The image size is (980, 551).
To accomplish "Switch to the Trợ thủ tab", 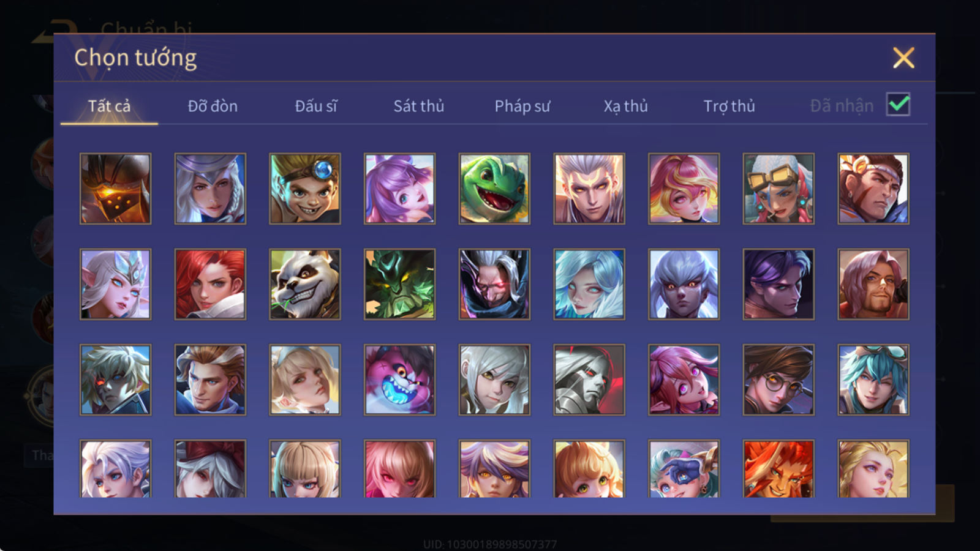I will (x=729, y=106).
